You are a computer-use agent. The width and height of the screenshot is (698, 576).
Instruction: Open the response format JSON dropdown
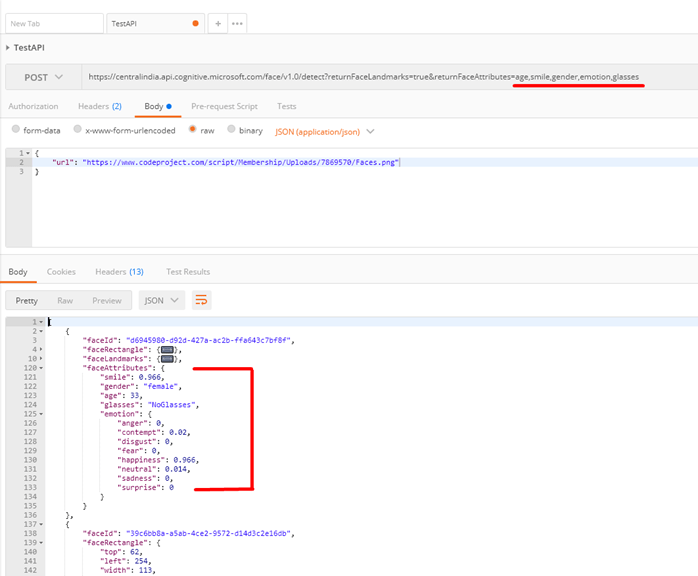pos(162,300)
